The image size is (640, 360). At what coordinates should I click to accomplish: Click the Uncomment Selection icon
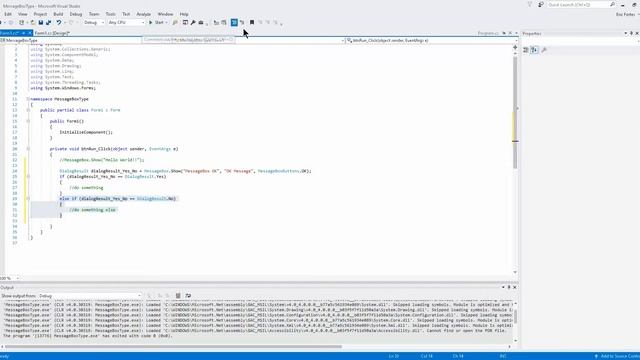point(242,22)
